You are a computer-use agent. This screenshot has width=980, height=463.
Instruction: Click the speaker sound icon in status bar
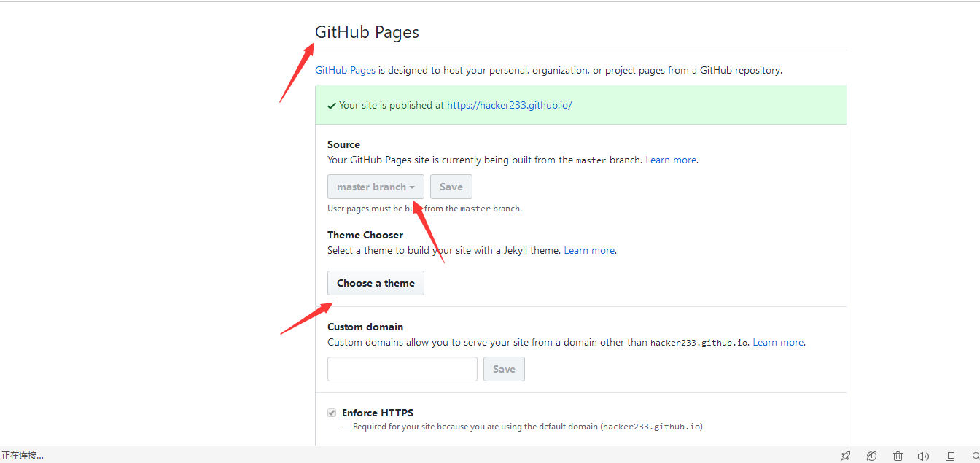click(x=923, y=456)
